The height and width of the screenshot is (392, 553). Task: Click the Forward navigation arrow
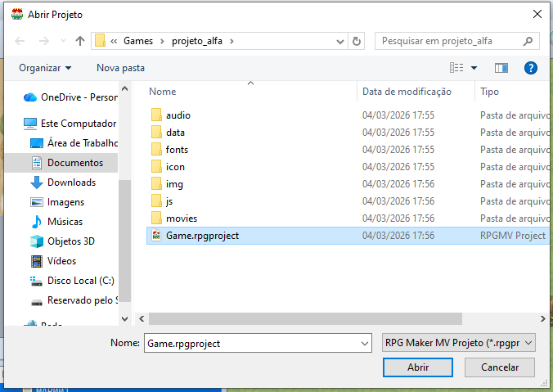point(43,41)
